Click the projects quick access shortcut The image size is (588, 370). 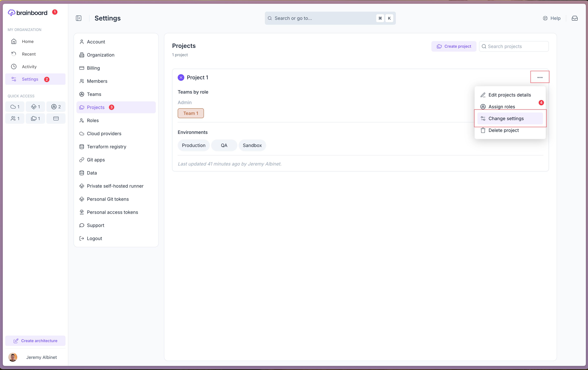pos(35,118)
